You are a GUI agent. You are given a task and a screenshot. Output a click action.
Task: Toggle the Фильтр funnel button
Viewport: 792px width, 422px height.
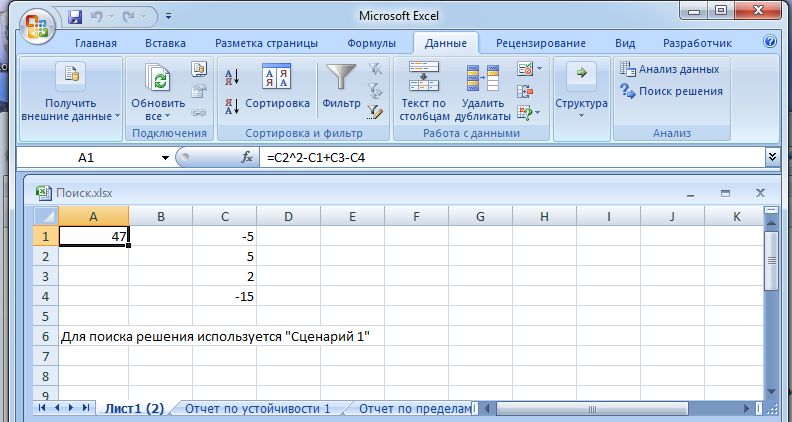[x=341, y=86]
